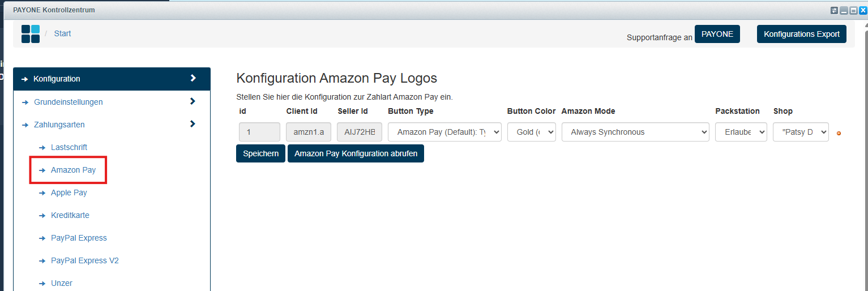The width and height of the screenshot is (868, 291).
Task: Close the Kontrollzentrum window with the X icon
Action: point(863,10)
